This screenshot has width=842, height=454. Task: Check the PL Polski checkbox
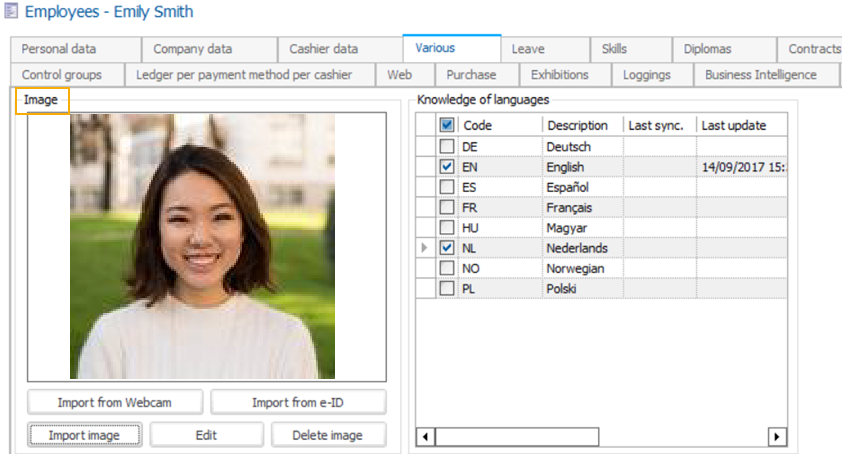[x=447, y=289]
